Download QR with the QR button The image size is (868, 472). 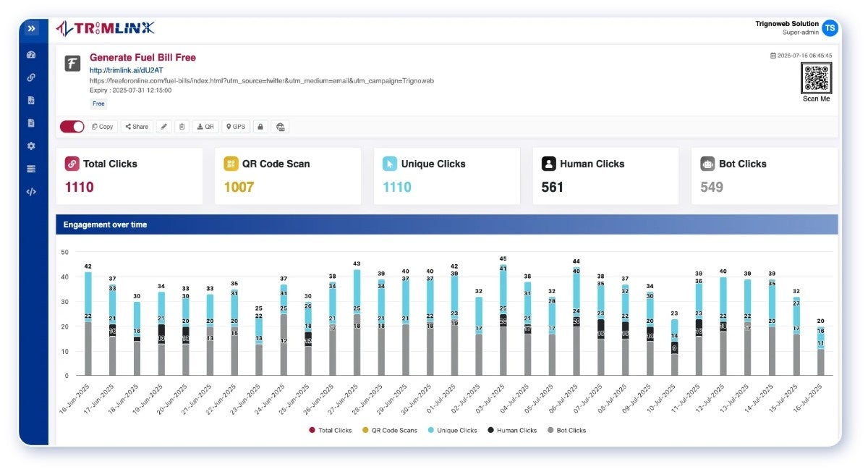pos(205,127)
